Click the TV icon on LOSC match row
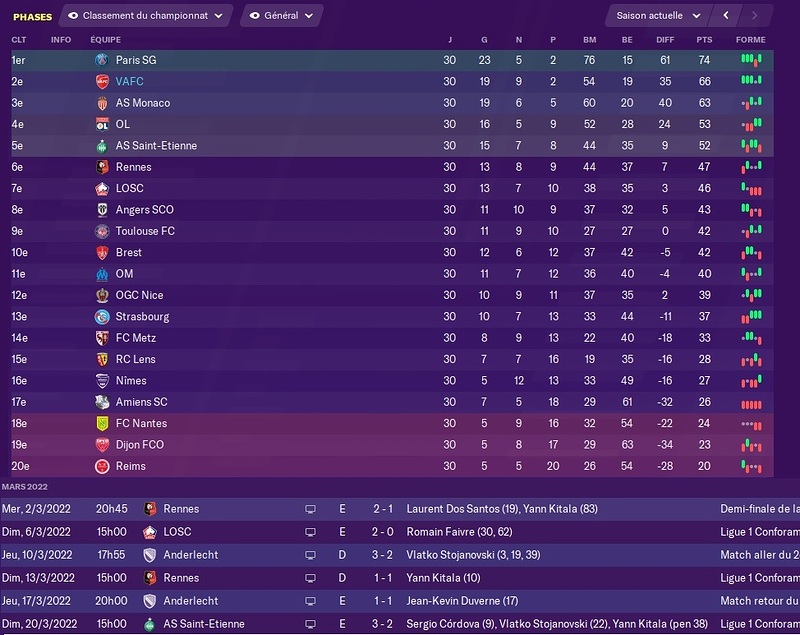 (310, 532)
